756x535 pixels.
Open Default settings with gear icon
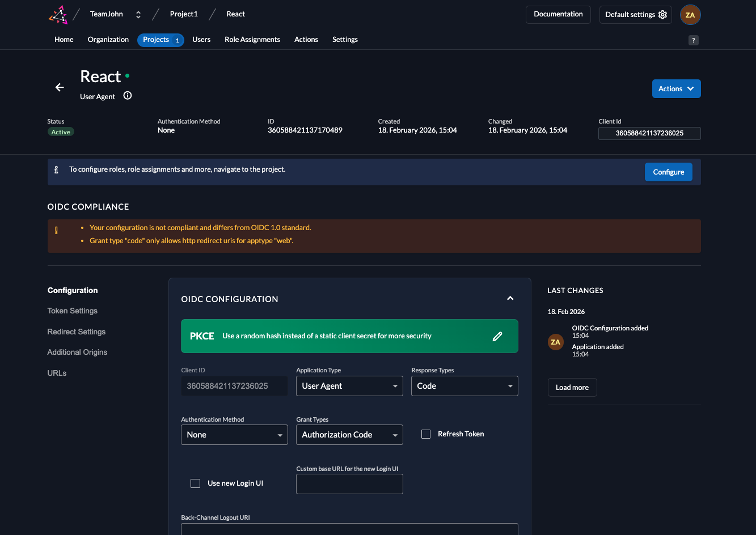pos(635,15)
